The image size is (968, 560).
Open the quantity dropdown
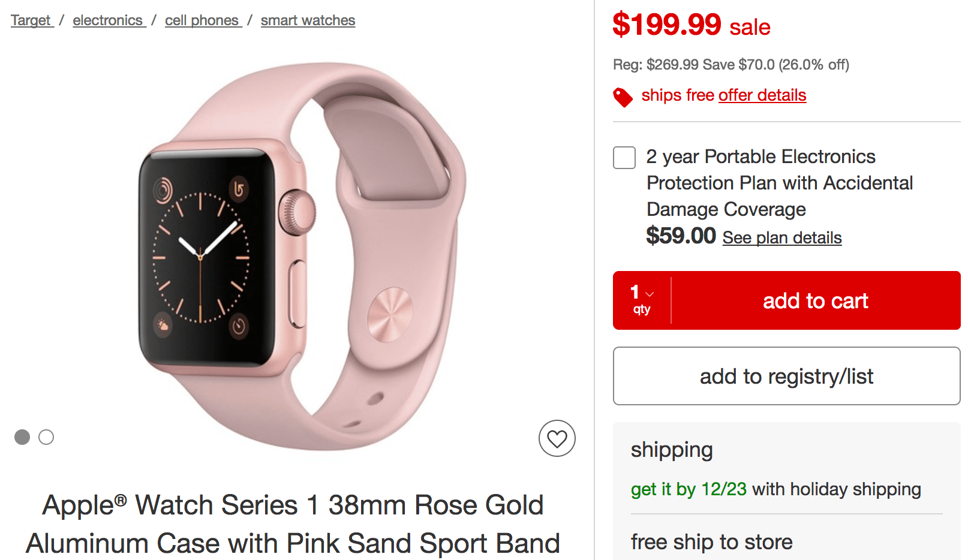point(642,300)
